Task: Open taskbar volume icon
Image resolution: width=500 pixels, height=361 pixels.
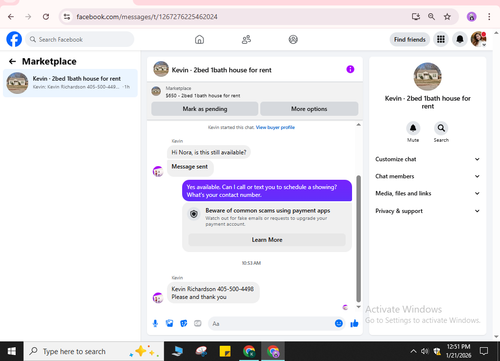Action: (x=424, y=351)
